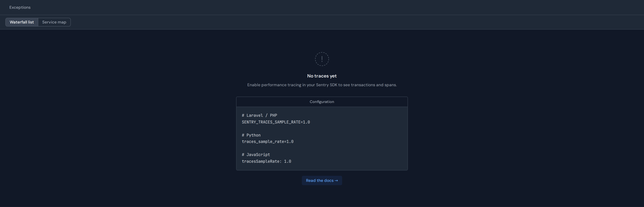Image resolution: width=644 pixels, height=207 pixels.
Task: Switch to Service map view
Action: click(x=54, y=22)
